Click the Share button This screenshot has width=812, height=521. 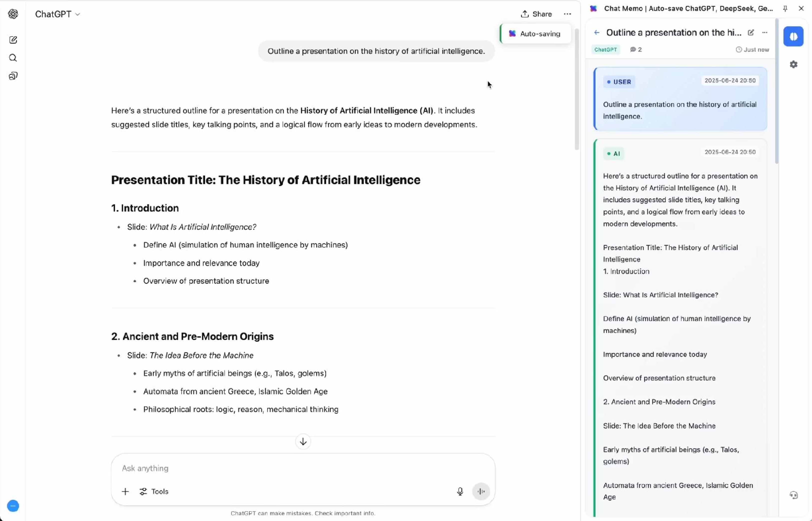point(536,14)
